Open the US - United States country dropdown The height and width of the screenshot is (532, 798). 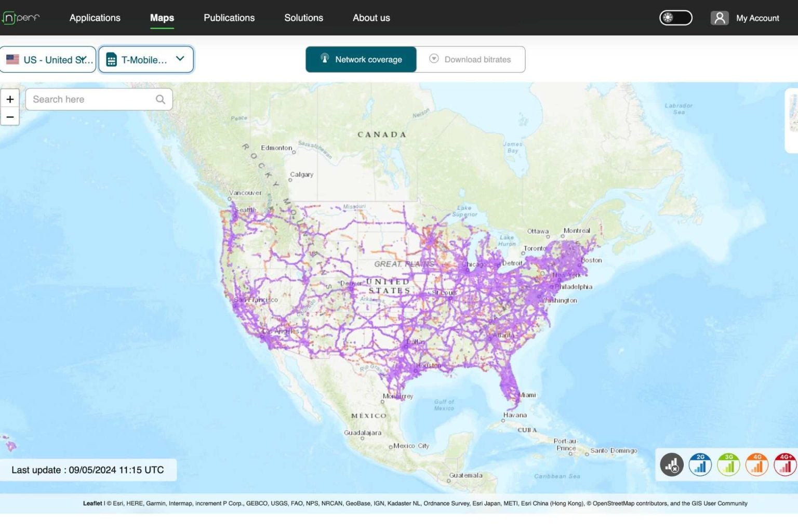point(48,60)
